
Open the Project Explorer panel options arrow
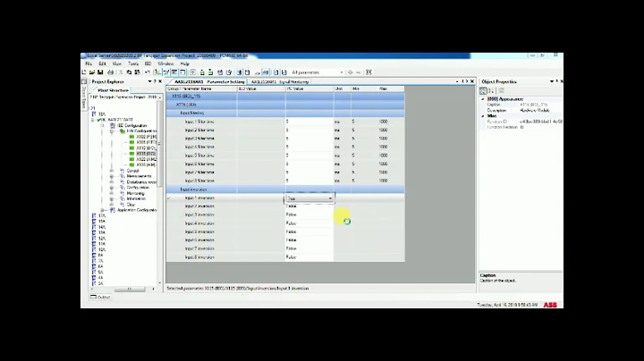150,81
